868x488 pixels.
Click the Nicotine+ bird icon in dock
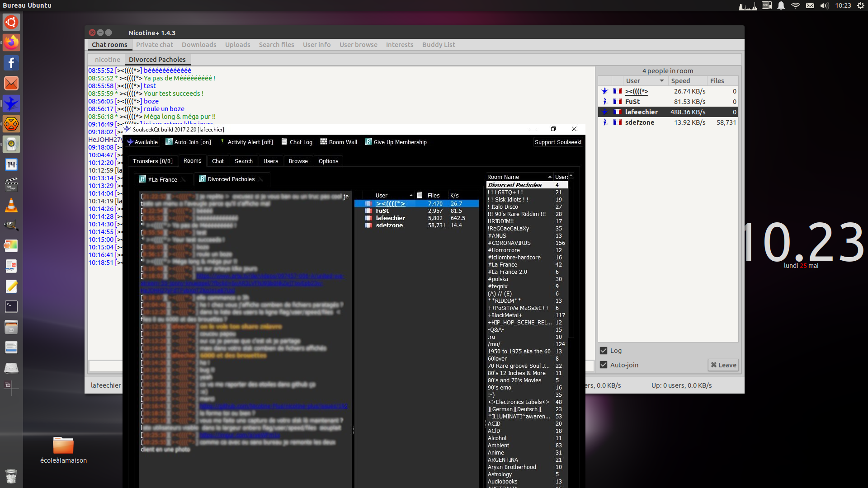pyautogui.click(x=11, y=103)
